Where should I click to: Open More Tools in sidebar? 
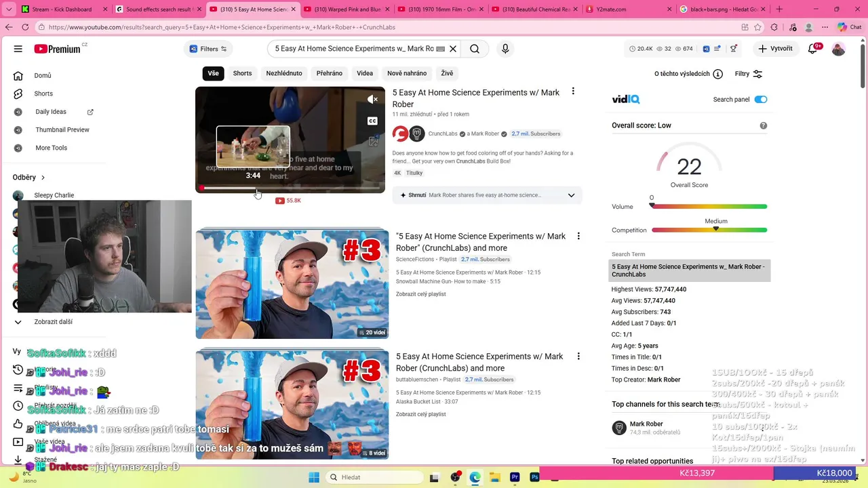53,148
